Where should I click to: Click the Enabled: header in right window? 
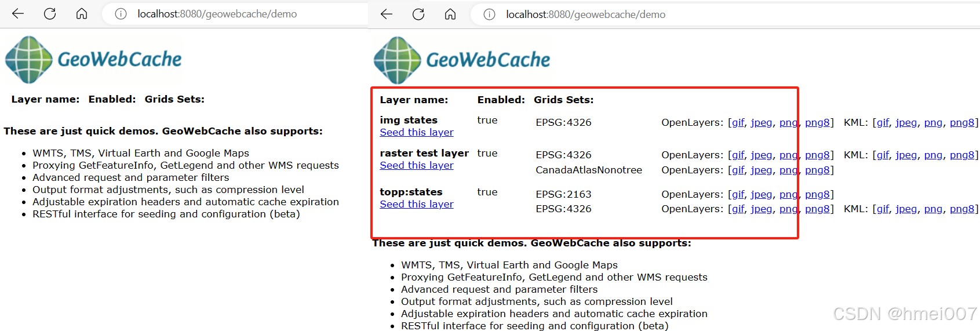pyautogui.click(x=501, y=100)
